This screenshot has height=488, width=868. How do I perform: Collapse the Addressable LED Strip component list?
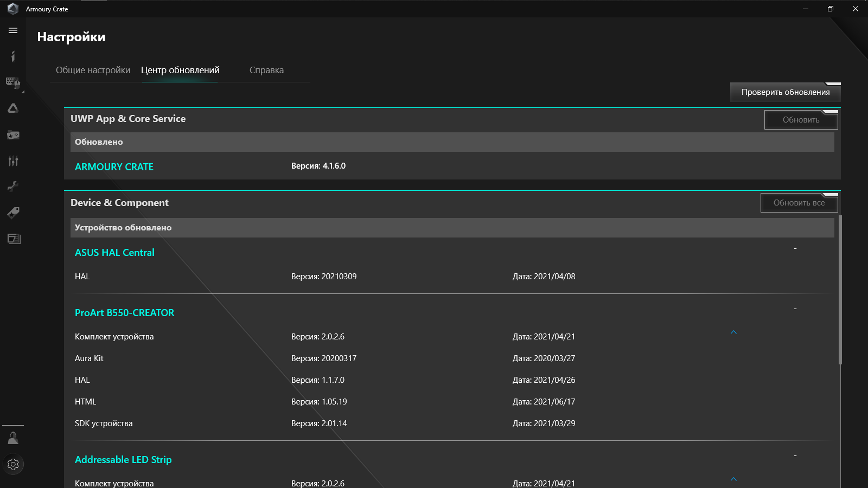pos(733,479)
